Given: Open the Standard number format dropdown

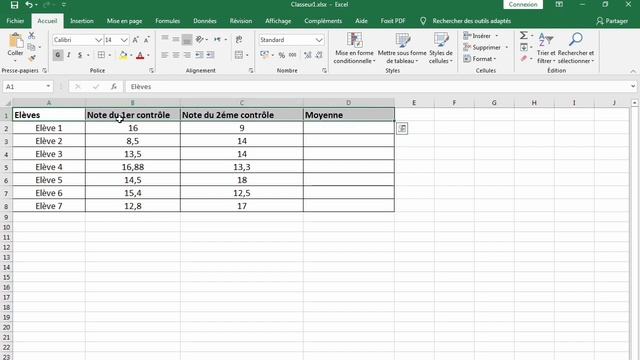Looking at the screenshot, I should pyautogui.click(x=319, y=40).
